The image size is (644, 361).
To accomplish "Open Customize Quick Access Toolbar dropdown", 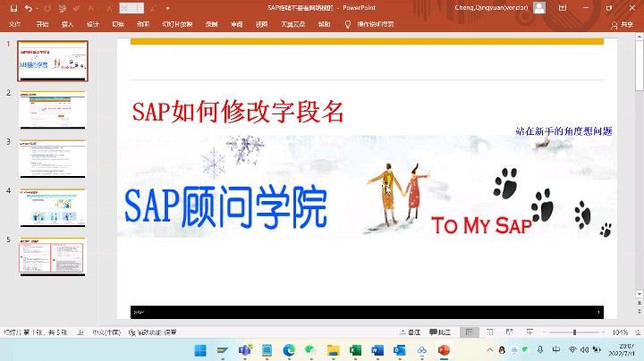I will tap(167, 8).
